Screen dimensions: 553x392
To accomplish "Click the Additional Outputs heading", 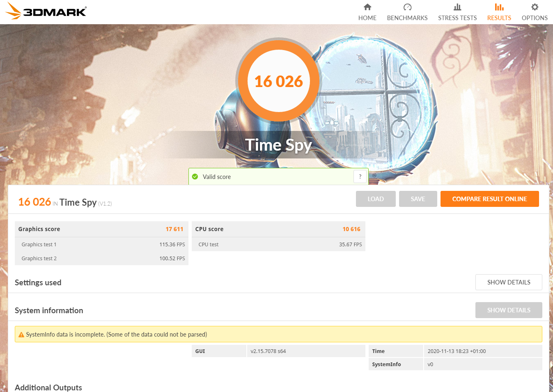I will click(48, 387).
